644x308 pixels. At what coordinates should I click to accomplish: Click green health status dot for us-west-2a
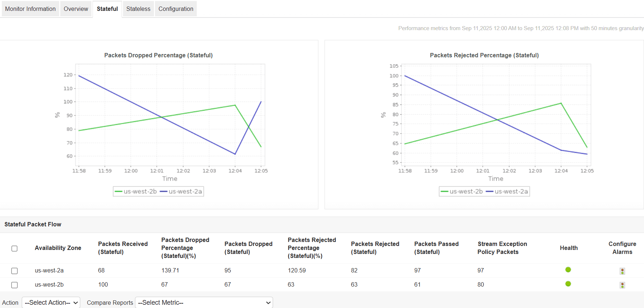pos(568,270)
